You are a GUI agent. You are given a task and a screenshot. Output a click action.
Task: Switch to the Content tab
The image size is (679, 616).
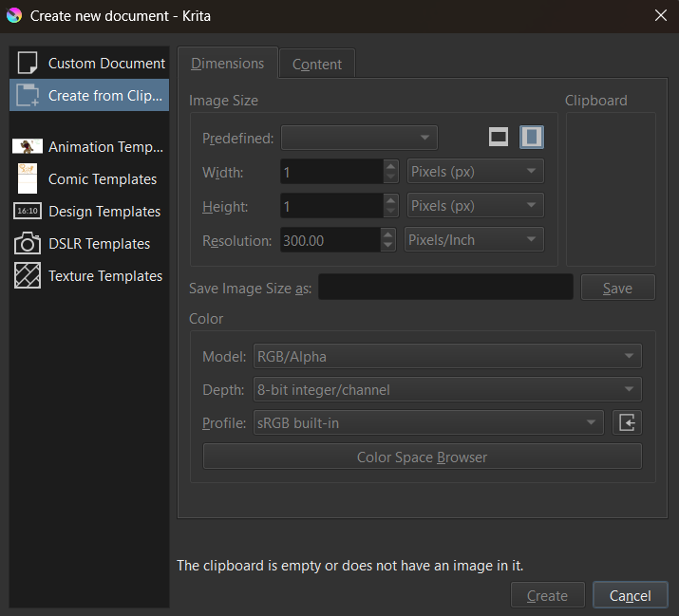coord(317,64)
